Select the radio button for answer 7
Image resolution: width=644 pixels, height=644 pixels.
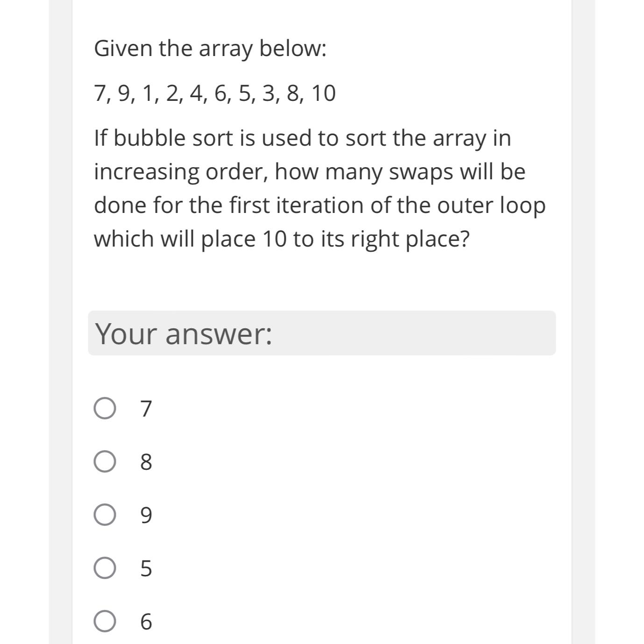tap(105, 409)
